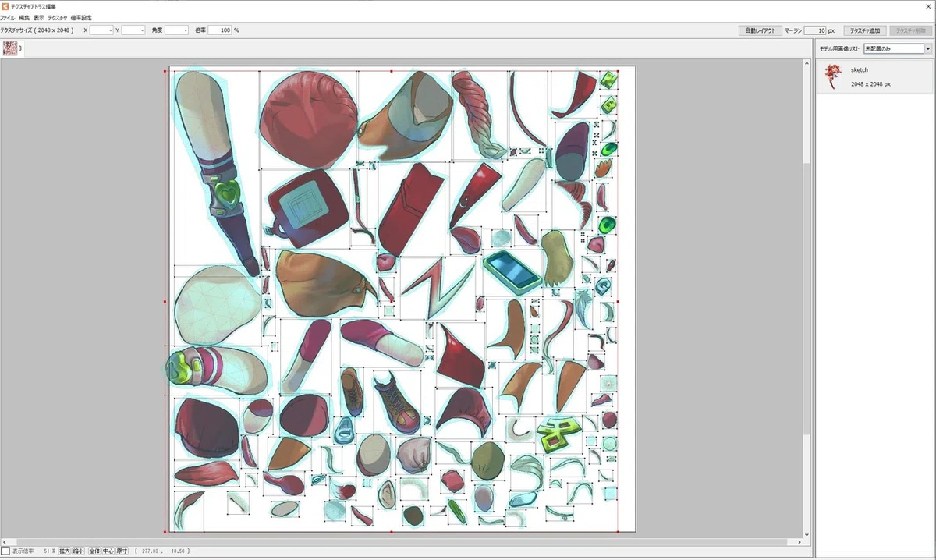This screenshot has width=936, height=560.
Task: Click the horizontal scrollbar left arrow
Action: point(4,541)
